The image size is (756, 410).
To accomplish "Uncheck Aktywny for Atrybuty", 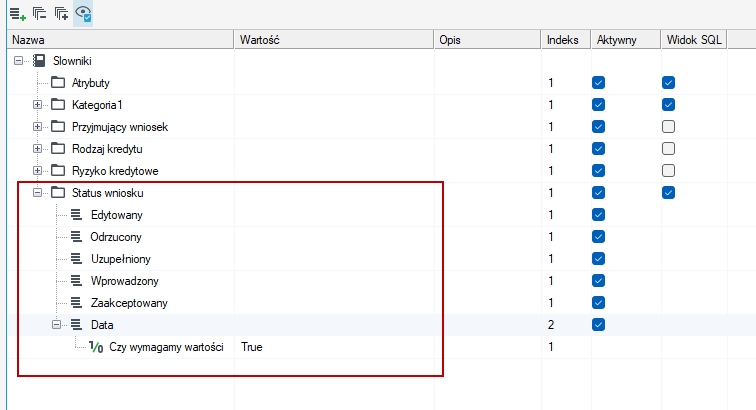I will point(598,82).
